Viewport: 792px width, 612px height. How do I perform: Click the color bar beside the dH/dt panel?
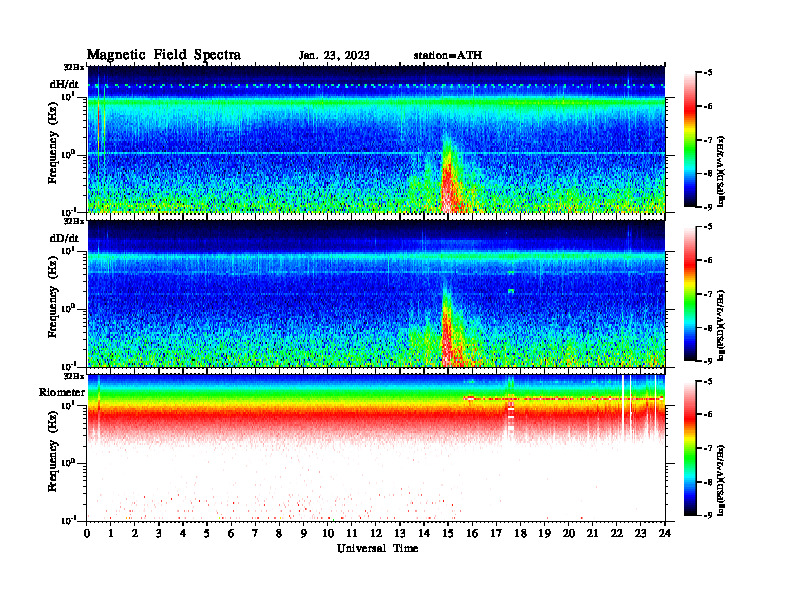click(x=690, y=139)
